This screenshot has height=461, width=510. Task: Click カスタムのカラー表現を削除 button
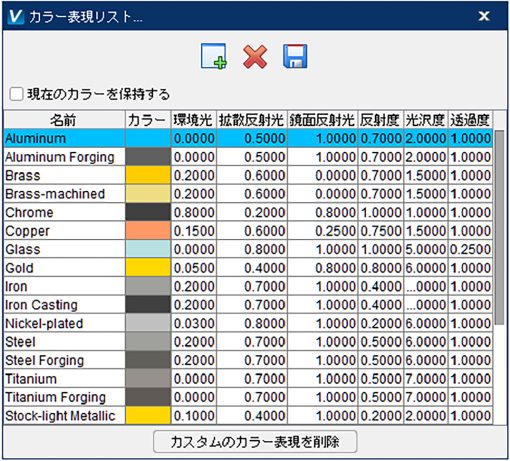(255, 442)
